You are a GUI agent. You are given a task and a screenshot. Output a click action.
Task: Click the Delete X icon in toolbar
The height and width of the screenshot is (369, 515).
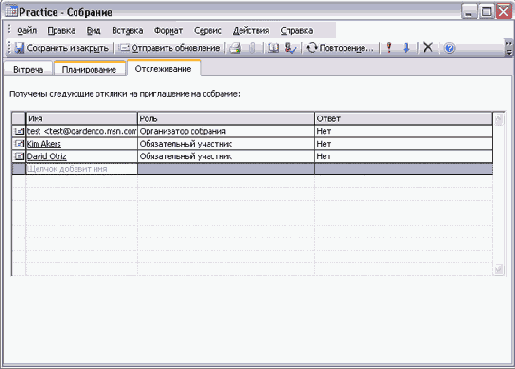click(x=428, y=48)
